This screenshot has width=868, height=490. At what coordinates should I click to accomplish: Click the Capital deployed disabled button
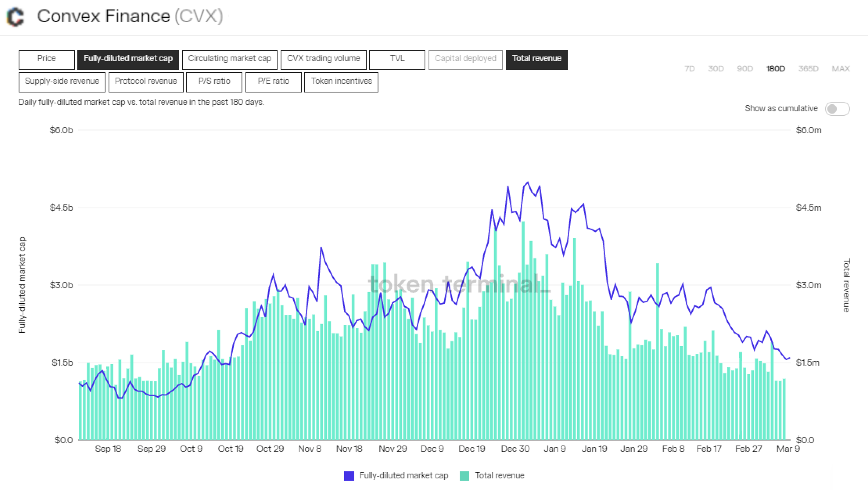(465, 60)
